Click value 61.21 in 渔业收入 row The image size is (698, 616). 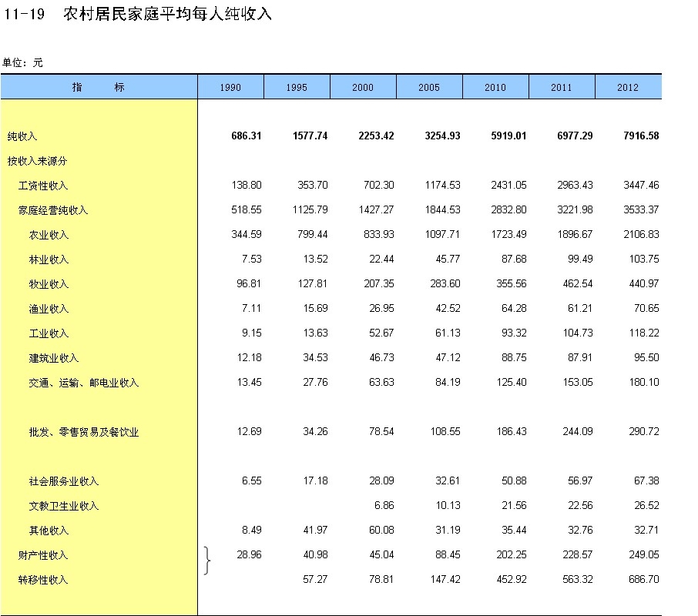coord(580,308)
